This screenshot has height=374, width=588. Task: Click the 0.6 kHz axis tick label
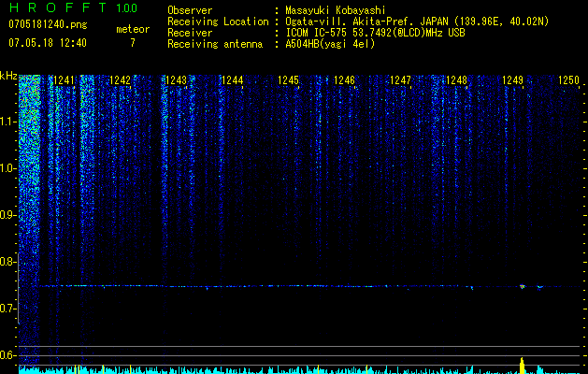(x=8, y=355)
